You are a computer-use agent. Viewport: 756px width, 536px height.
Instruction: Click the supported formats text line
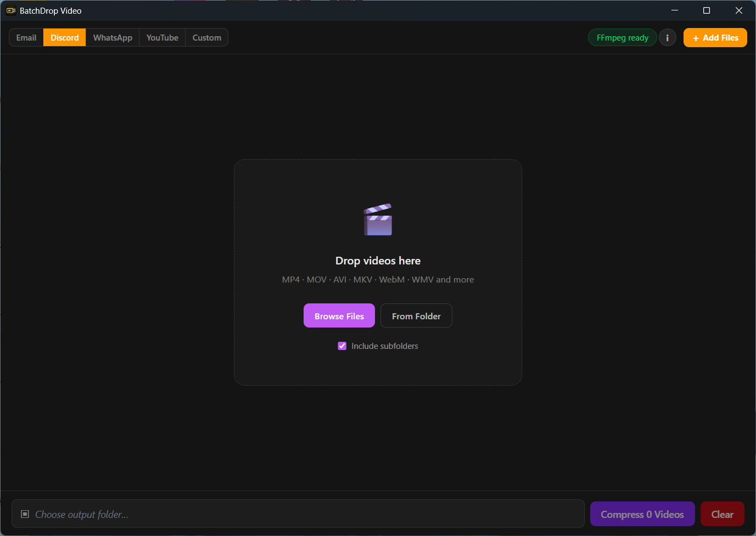point(378,280)
